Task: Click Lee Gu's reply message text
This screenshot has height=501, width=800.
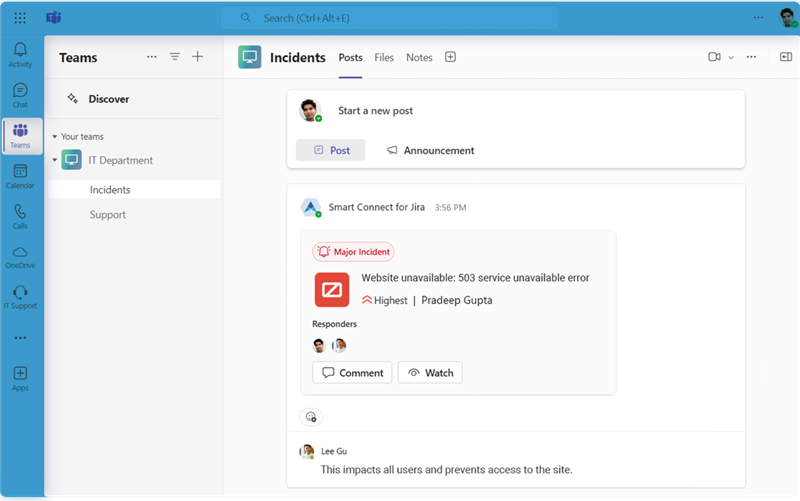Action: 446,469
